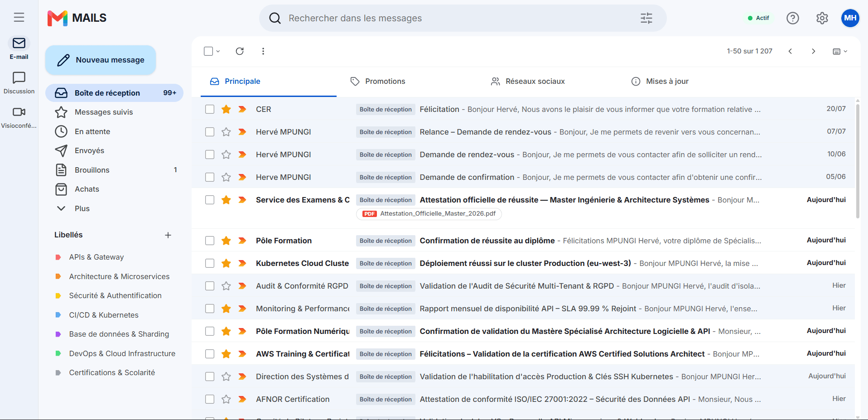Open the select-all dropdown arrow
This screenshot has width=868, height=420.
pos(218,51)
